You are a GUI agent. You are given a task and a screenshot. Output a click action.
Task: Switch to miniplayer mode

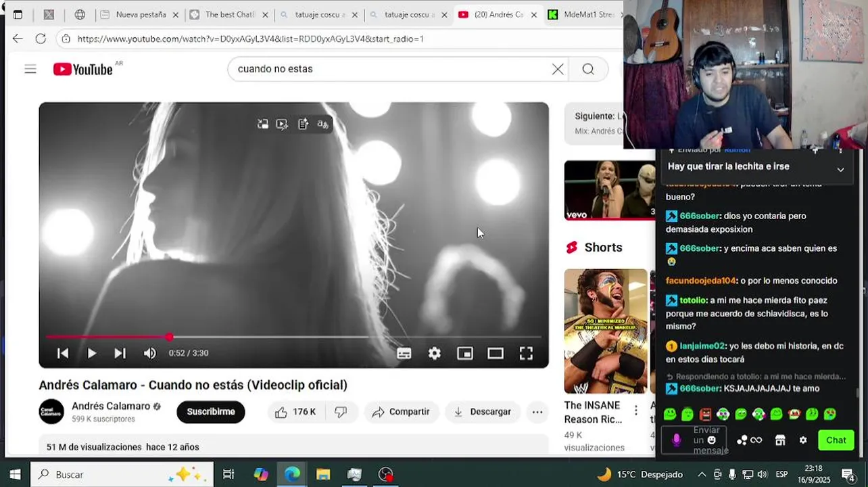tap(465, 353)
